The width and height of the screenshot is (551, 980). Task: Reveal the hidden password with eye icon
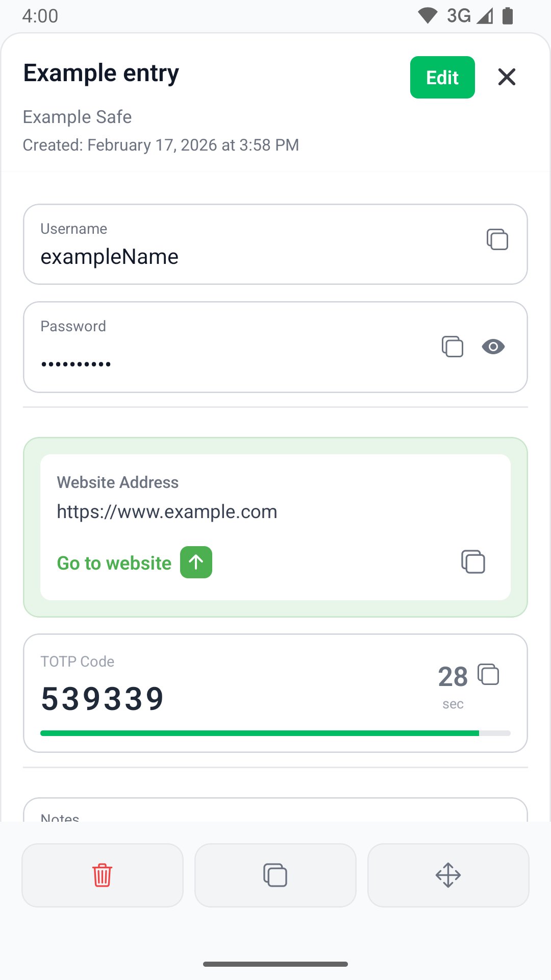pyautogui.click(x=493, y=347)
